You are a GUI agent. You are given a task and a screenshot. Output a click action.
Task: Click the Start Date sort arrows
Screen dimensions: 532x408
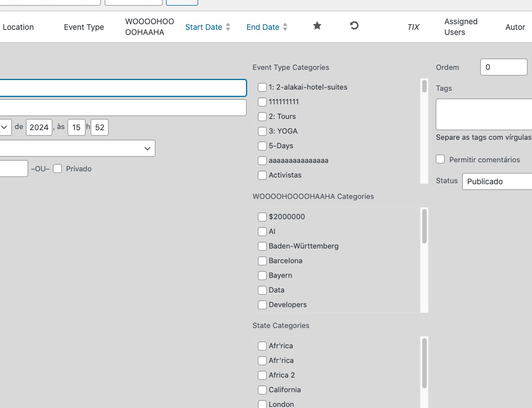pos(228,27)
